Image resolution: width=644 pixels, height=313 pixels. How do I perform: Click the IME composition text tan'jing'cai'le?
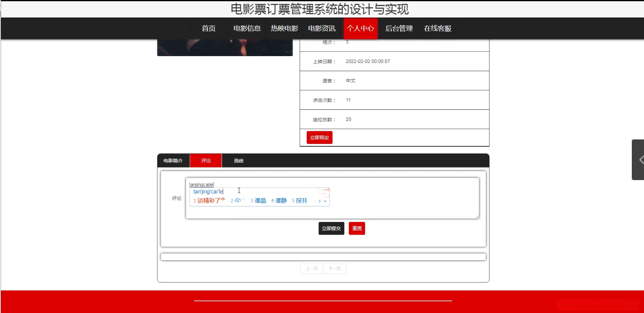coord(208,191)
